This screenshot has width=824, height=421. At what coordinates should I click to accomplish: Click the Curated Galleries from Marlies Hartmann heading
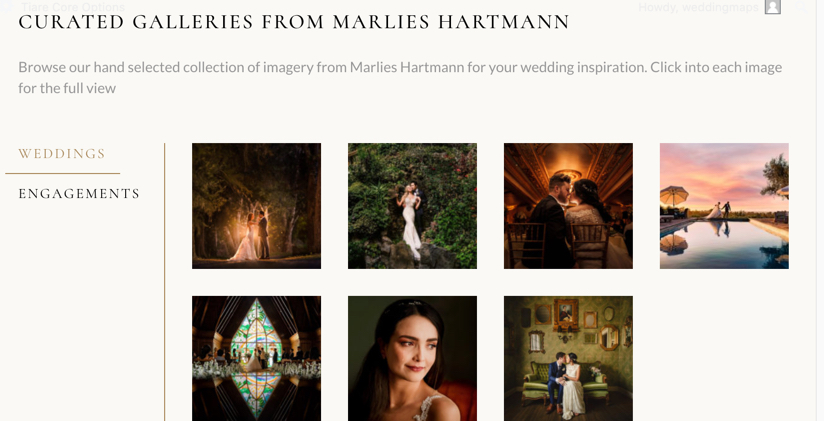tap(294, 22)
